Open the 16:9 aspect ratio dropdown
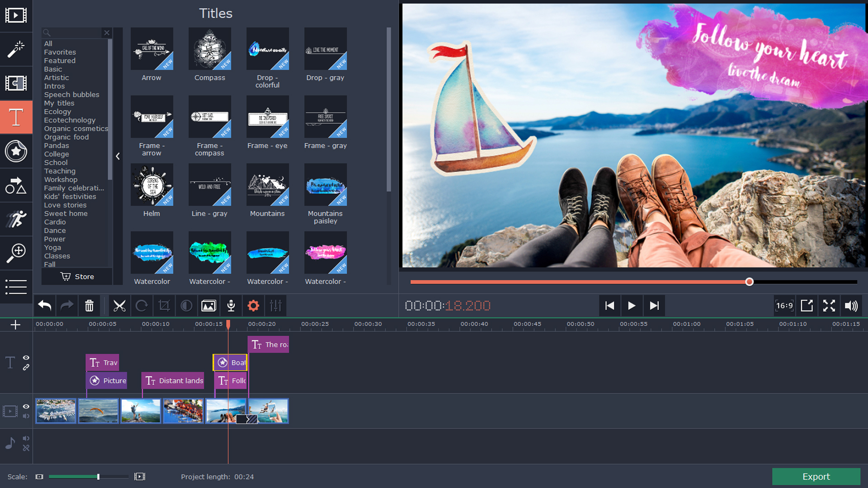 point(785,305)
